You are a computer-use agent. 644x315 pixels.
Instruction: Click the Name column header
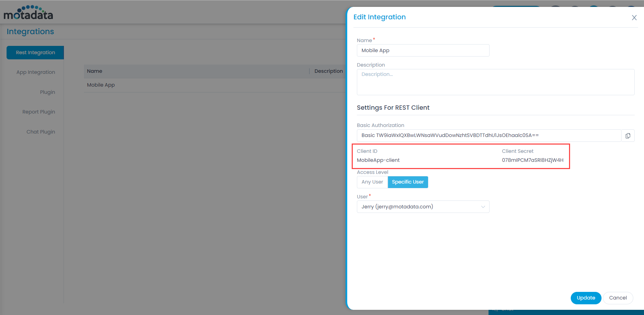coord(95,71)
